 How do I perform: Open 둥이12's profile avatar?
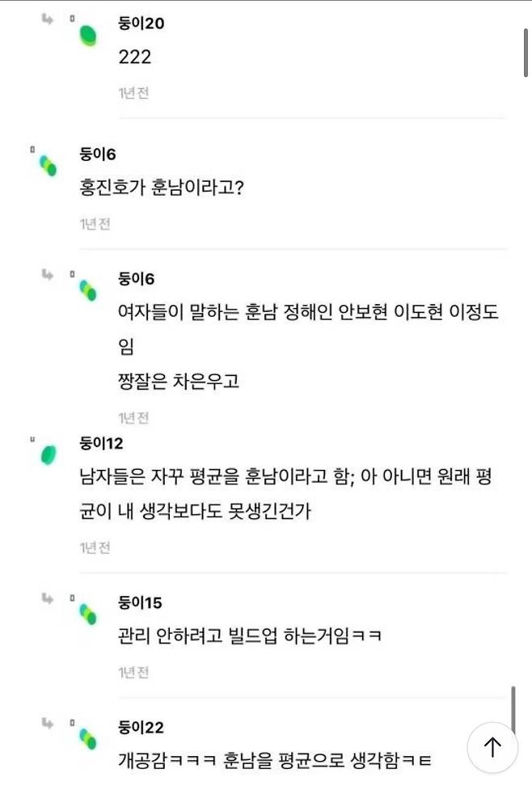tap(47, 454)
